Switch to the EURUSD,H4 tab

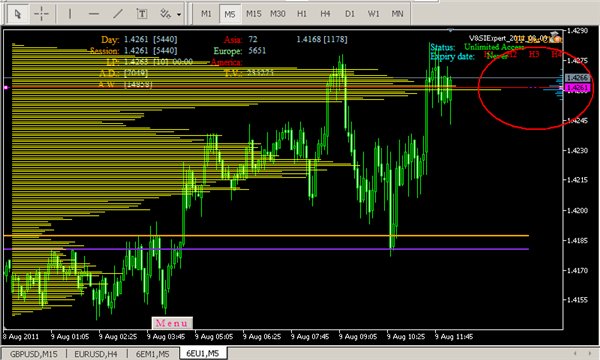[x=96, y=354]
